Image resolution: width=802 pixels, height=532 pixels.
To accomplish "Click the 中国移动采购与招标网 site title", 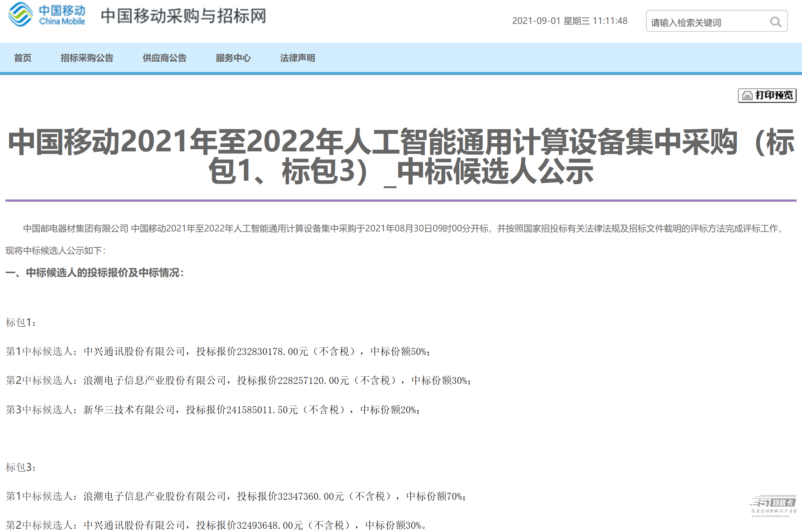I will 183,16.
